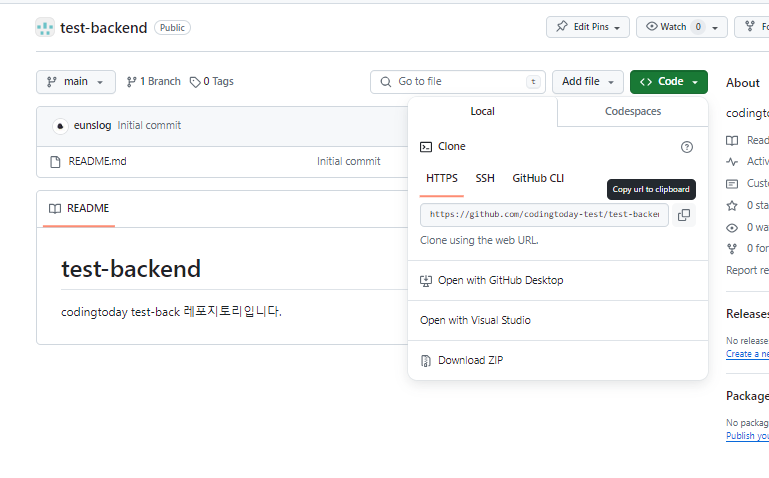Open the Publish your first package link
The image size is (769, 478).
point(747,436)
